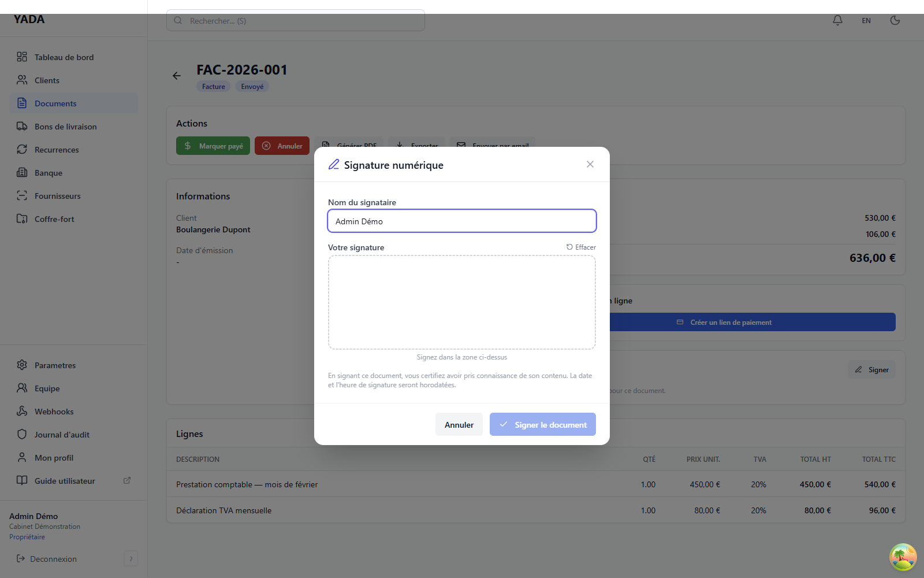Toggle dark mode moon icon

coord(895,20)
